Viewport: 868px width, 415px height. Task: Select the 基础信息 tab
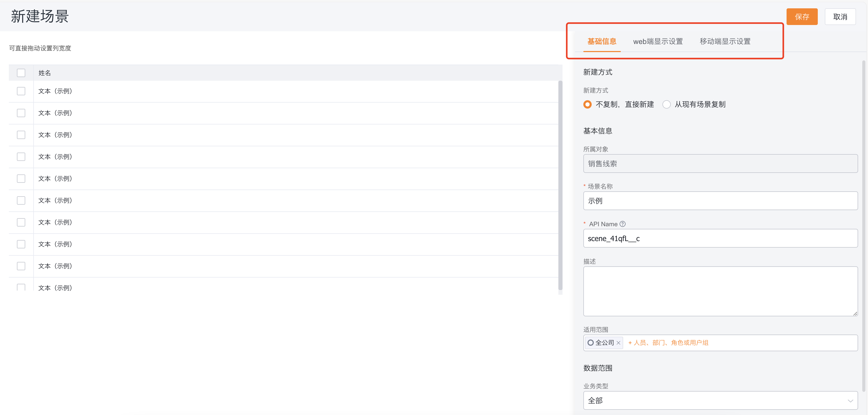point(602,41)
